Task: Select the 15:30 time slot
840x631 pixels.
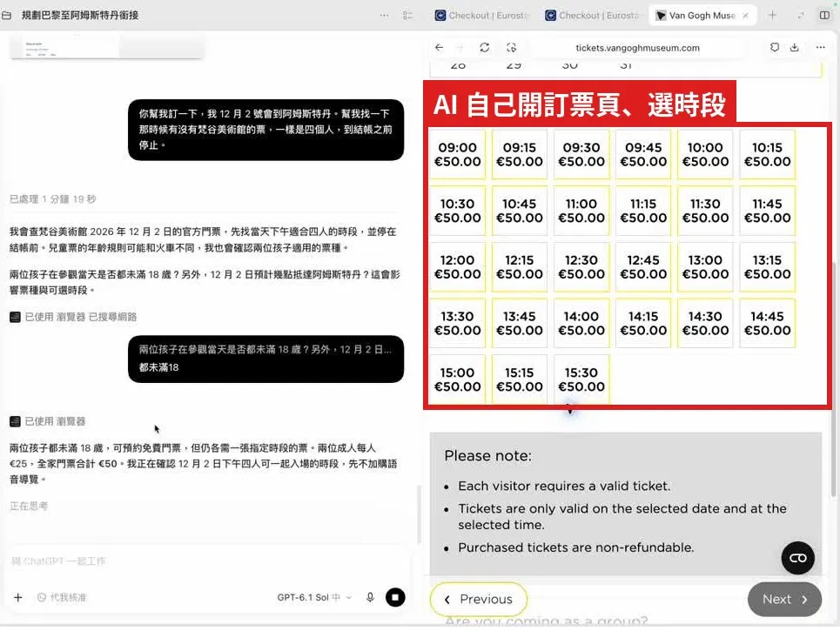Action: coord(581,379)
